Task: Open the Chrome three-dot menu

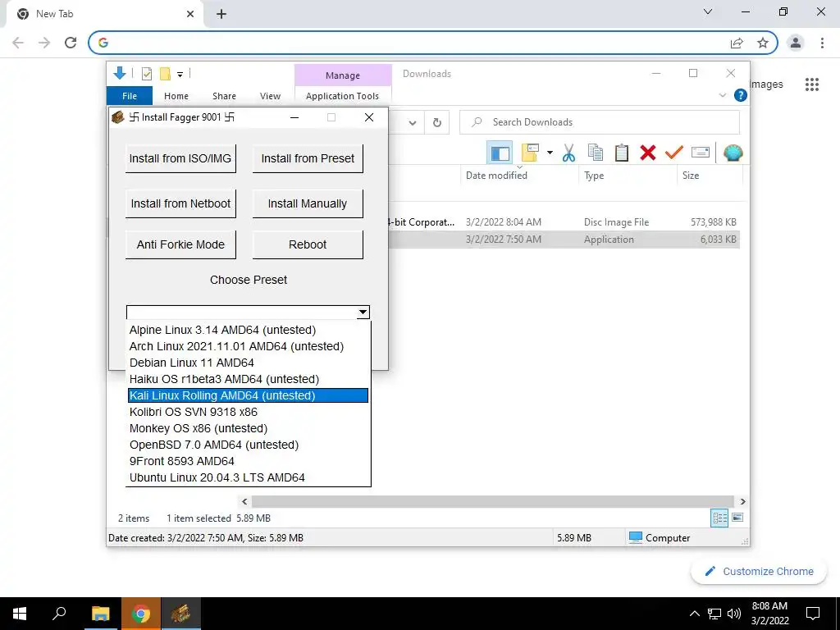Action: [x=822, y=43]
